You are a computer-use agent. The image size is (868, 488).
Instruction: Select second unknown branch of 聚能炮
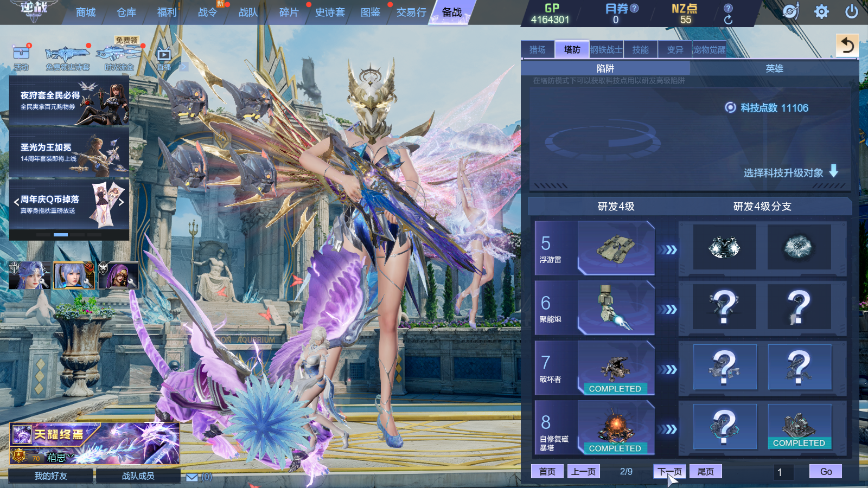point(799,307)
